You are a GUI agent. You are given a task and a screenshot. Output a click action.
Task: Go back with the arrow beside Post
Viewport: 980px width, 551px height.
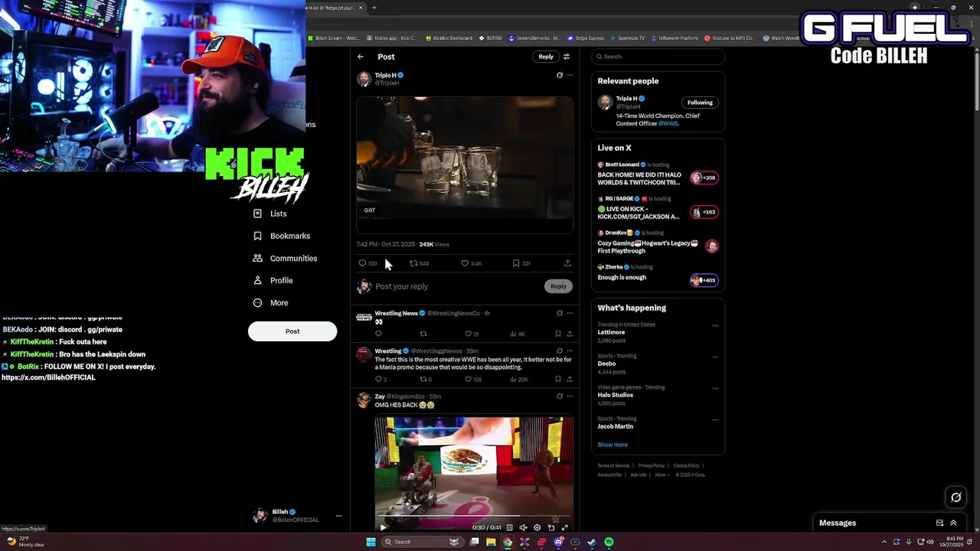[x=361, y=57]
